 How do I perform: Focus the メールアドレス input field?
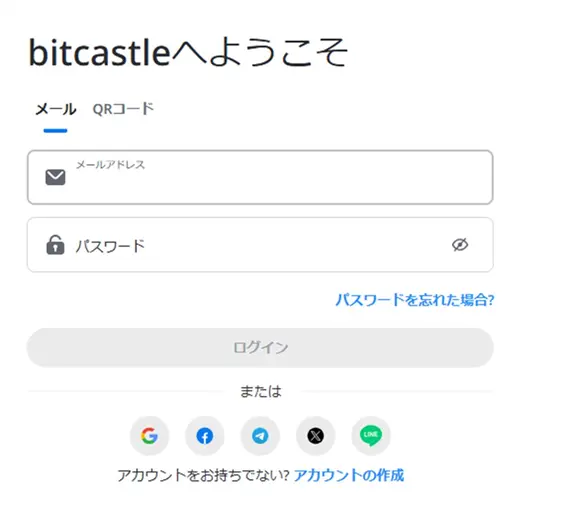coord(260,177)
